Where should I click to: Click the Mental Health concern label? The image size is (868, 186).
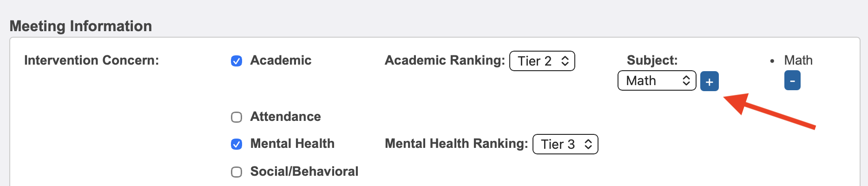pos(292,144)
